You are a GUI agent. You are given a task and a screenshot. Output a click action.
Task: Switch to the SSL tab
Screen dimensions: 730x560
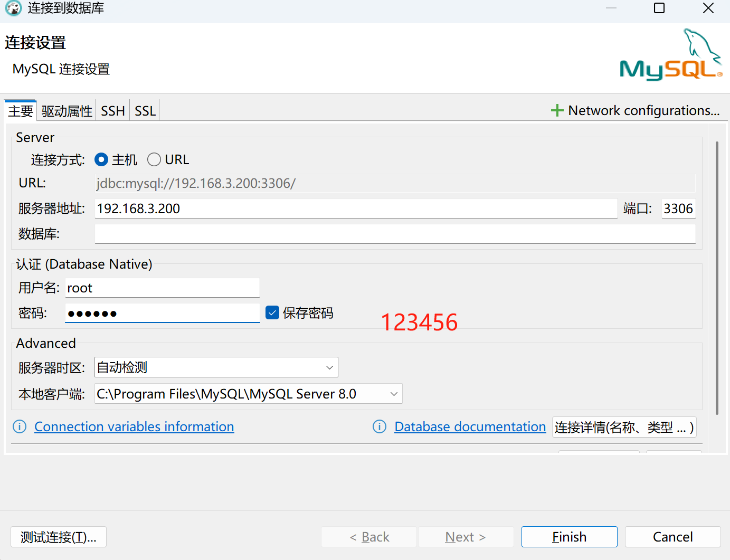[x=145, y=111]
